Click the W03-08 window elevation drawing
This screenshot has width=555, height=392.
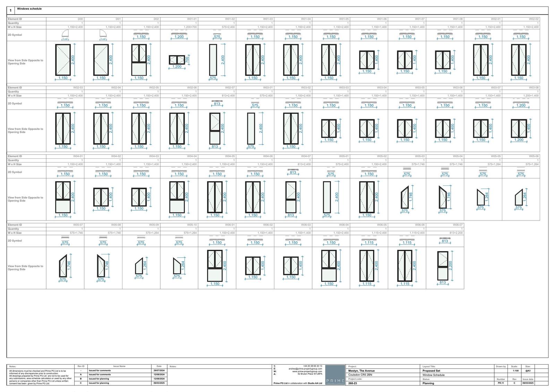(x=519, y=128)
